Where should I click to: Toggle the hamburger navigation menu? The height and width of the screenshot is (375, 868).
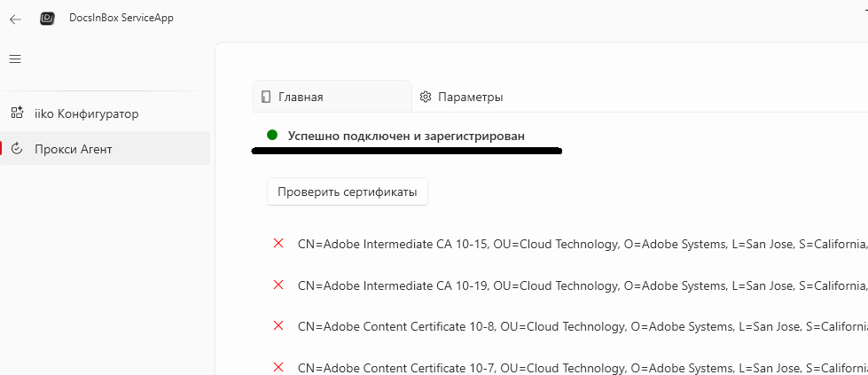(x=15, y=59)
